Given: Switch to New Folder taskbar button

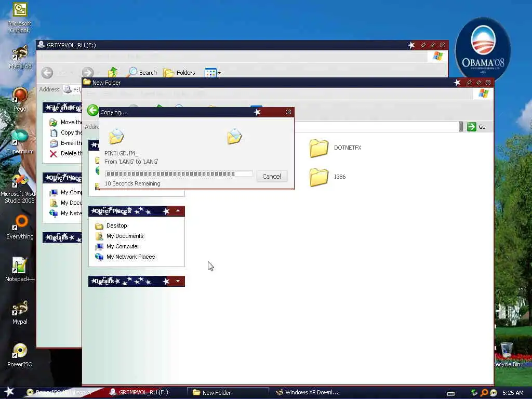Looking at the screenshot, I should click(228, 392).
